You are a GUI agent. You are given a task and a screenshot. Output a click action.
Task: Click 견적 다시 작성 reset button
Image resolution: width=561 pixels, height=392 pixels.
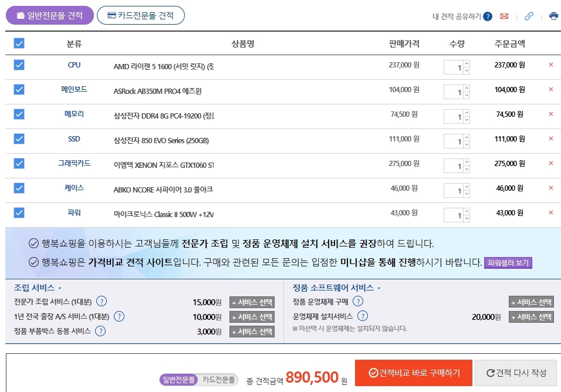pos(516,373)
